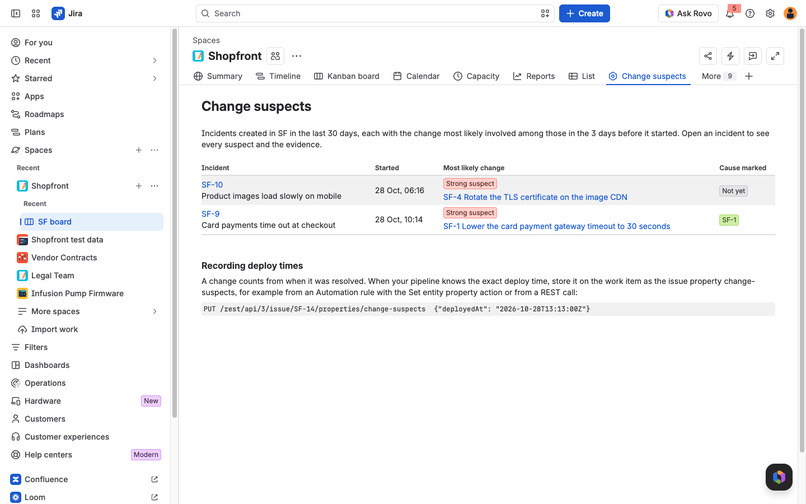Expand More spaces chevron
Image resolution: width=806 pixels, height=504 pixels.
point(154,312)
